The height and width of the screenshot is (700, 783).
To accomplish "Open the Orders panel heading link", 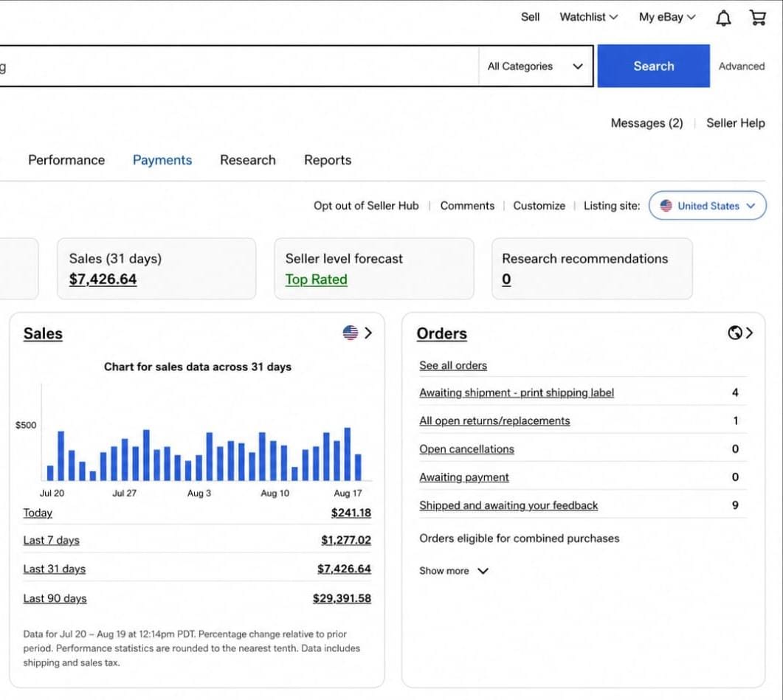I will click(x=442, y=333).
